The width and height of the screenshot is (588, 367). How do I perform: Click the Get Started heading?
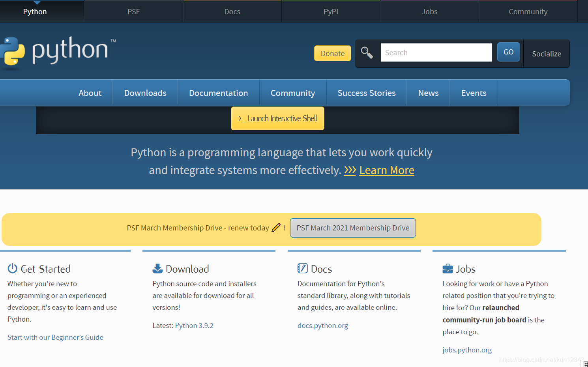tap(46, 269)
